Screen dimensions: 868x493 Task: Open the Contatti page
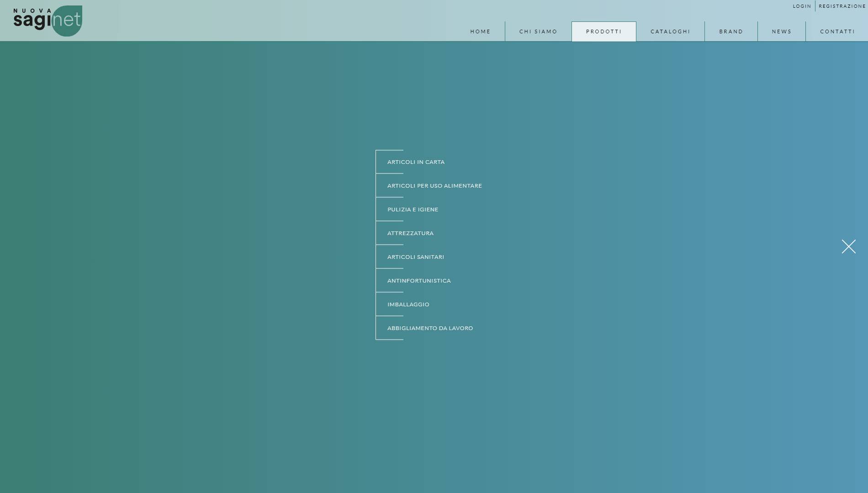click(837, 31)
